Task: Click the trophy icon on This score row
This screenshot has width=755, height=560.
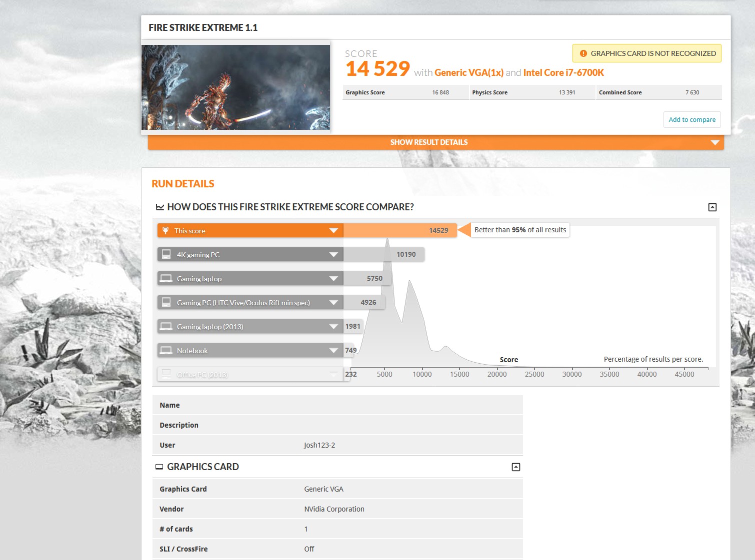Action: tap(165, 230)
